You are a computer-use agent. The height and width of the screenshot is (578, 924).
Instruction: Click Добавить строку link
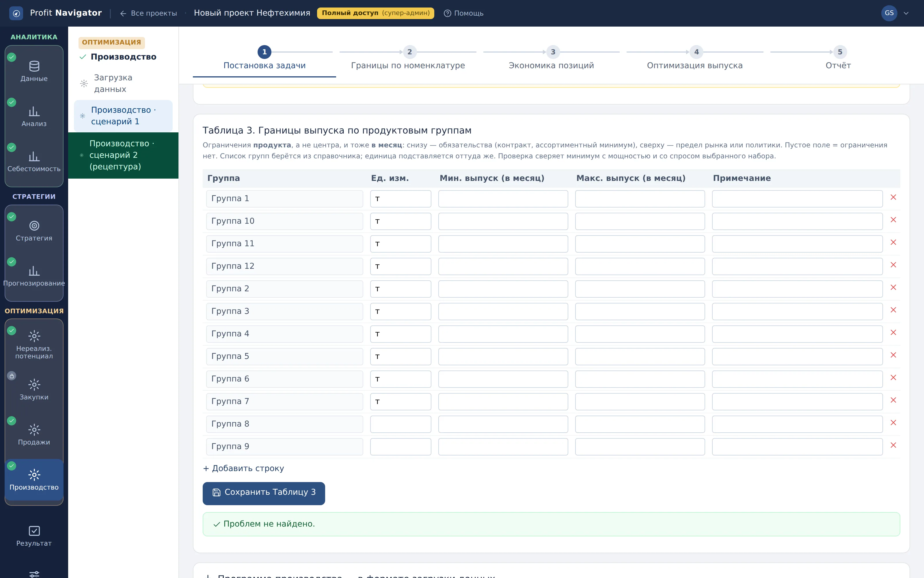click(x=244, y=468)
